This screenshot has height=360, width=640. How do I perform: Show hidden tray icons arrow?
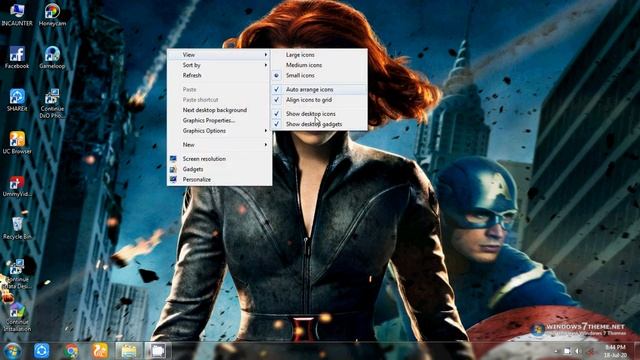click(556, 351)
